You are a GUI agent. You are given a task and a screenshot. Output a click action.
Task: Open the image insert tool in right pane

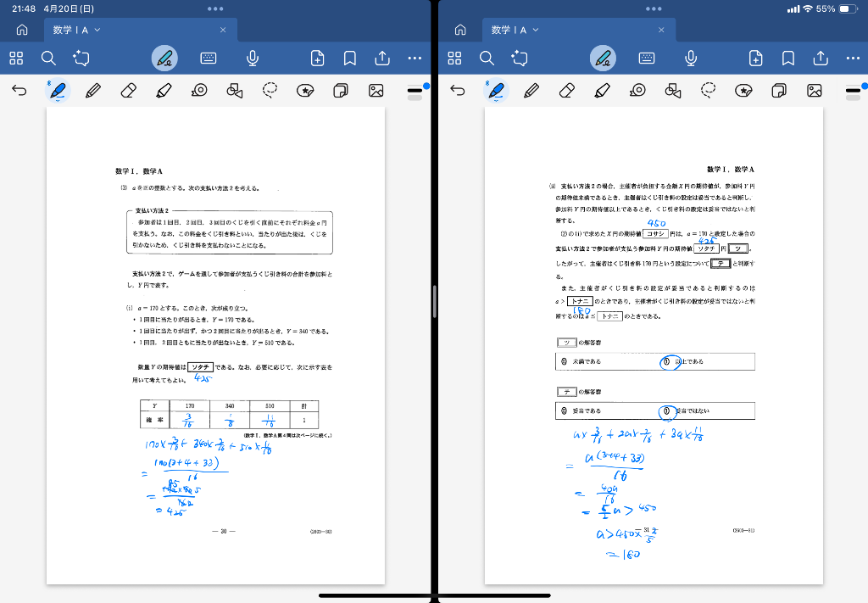pos(815,90)
